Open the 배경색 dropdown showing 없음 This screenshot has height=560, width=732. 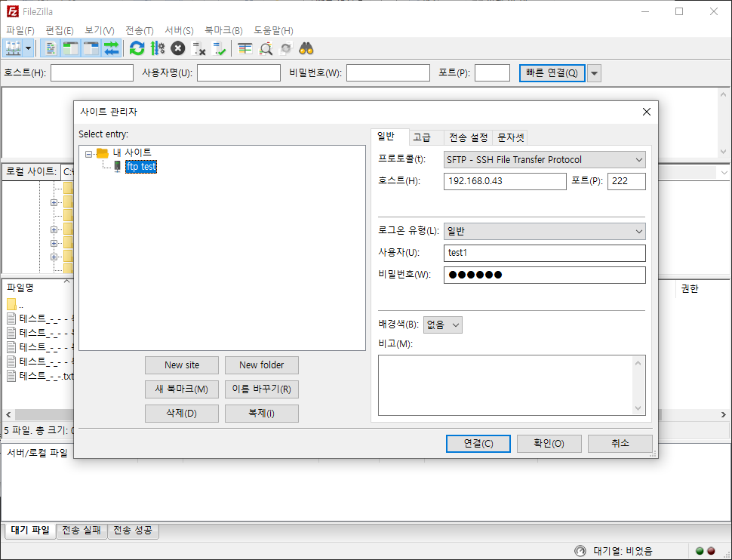(442, 325)
